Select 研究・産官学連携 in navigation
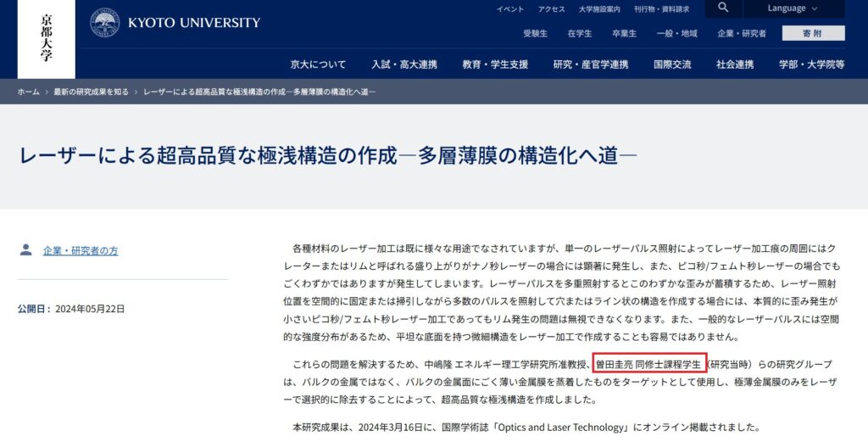868x442 pixels. pos(591,64)
